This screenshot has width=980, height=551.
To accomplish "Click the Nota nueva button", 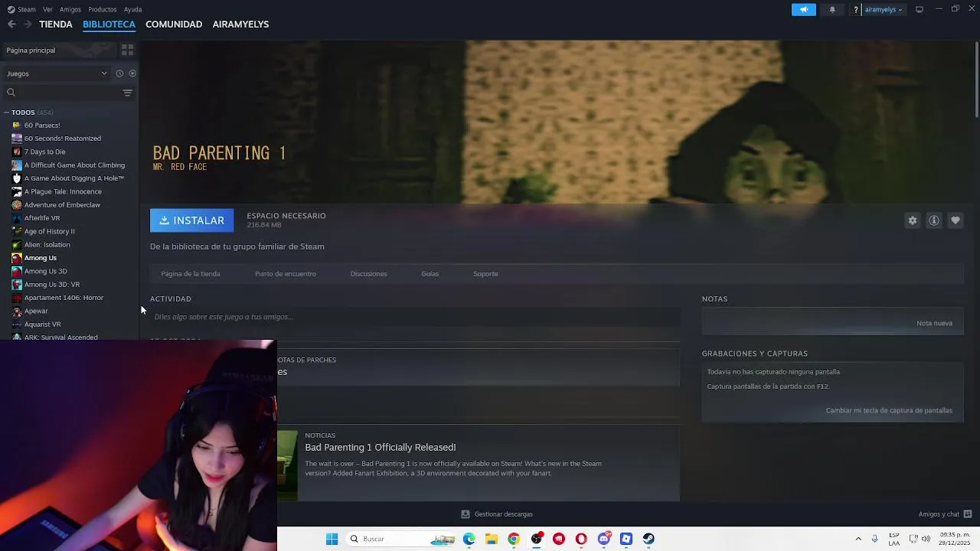I will [934, 323].
